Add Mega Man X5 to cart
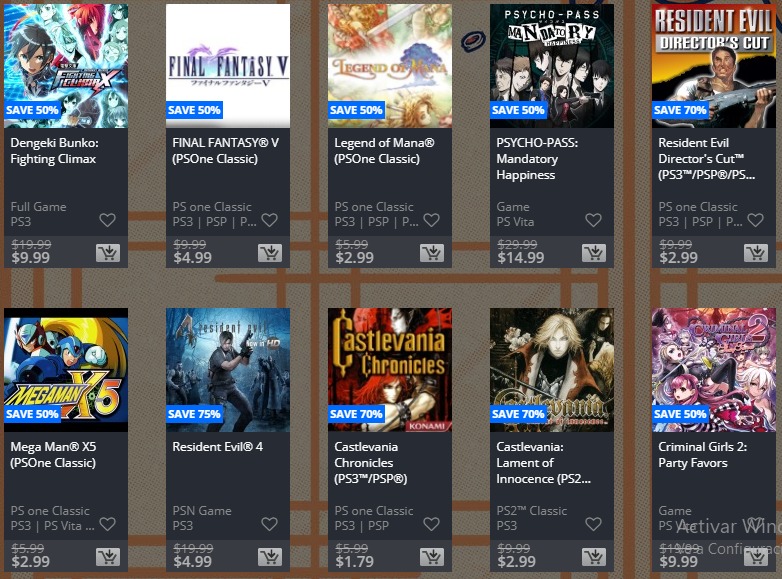This screenshot has width=782, height=579. (108, 557)
